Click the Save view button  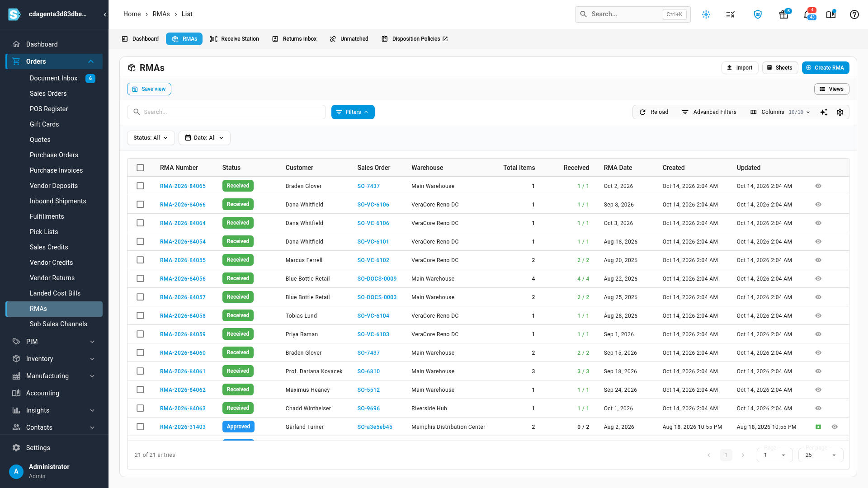[x=149, y=89]
